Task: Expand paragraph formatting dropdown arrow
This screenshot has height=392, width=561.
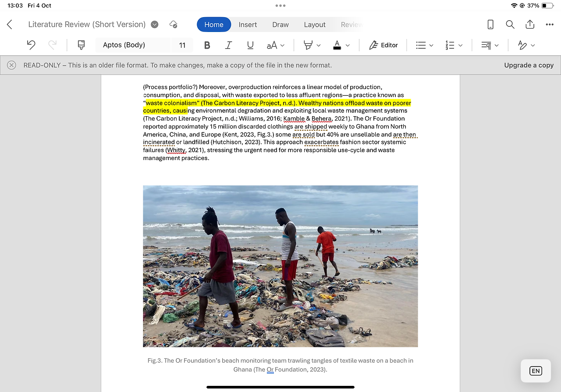Action: click(497, 45)
